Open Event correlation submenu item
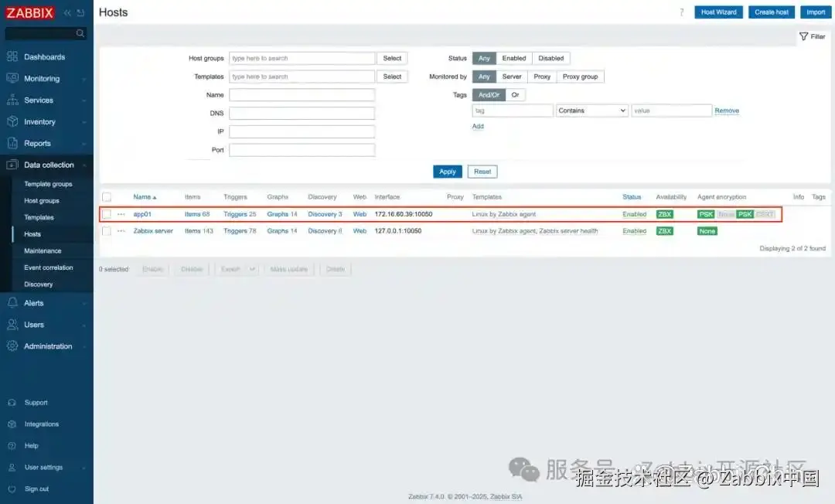Screen dimensions: 835x504 [49, 267]
